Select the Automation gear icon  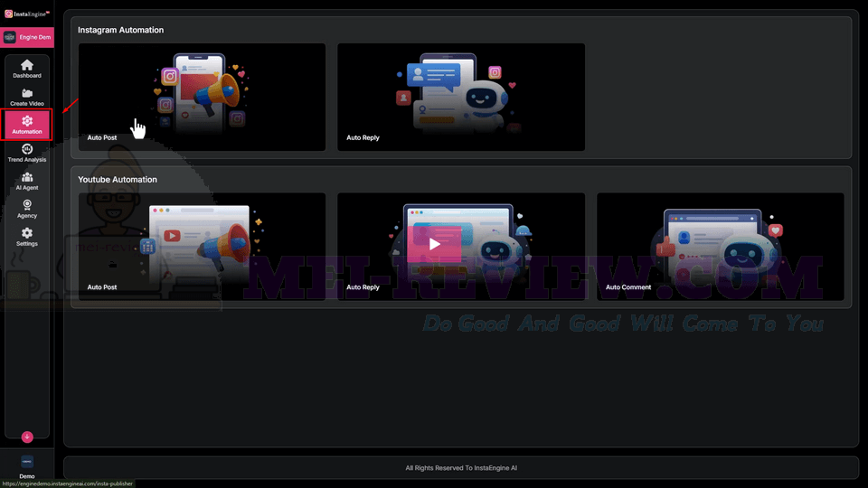click(x=26, y=120)
